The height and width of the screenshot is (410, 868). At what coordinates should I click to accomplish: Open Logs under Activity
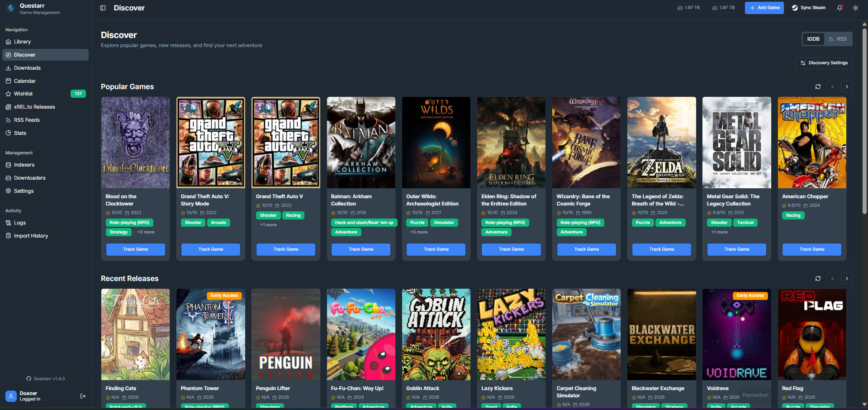pyautogui.click(x=45, y=223)
